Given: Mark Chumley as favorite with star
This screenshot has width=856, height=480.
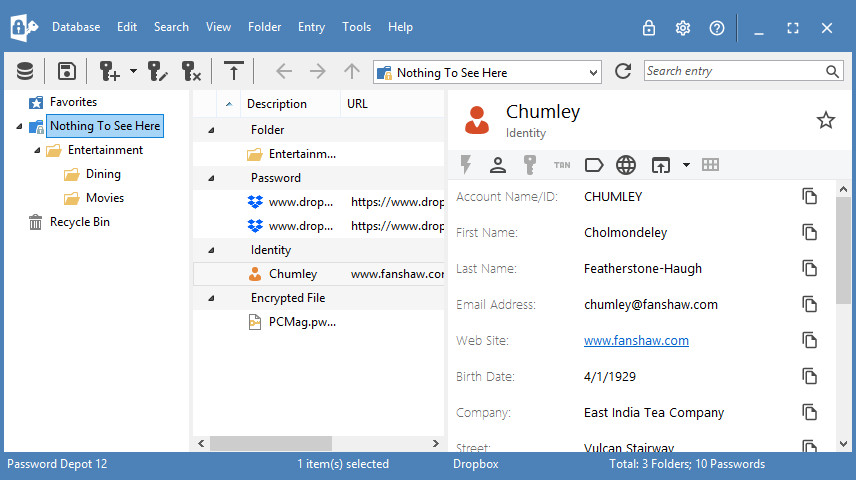Looking at the screenshot, I should (825, 120).
